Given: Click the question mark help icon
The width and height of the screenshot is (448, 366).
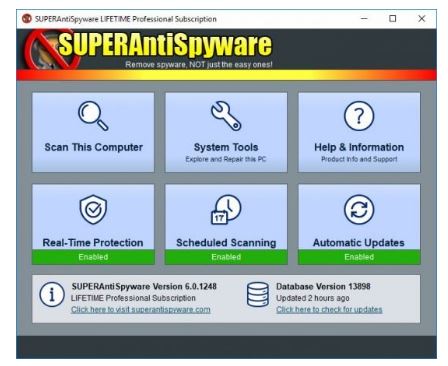Looking at the screenshot, I should point(359,116).
